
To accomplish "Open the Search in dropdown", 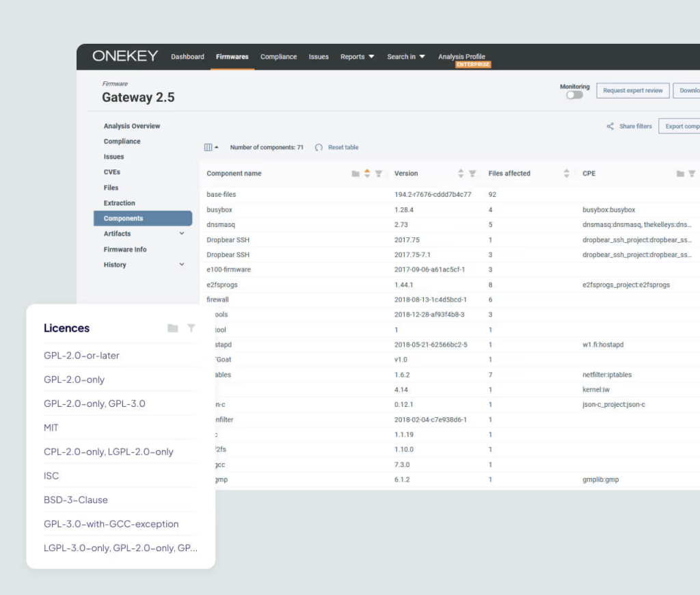I will point(406,57).
